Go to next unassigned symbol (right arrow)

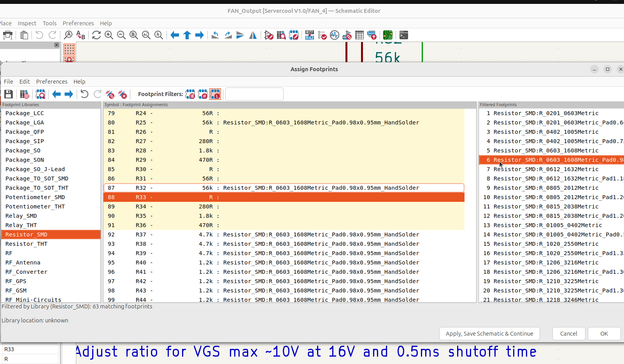tap(69, 94)
